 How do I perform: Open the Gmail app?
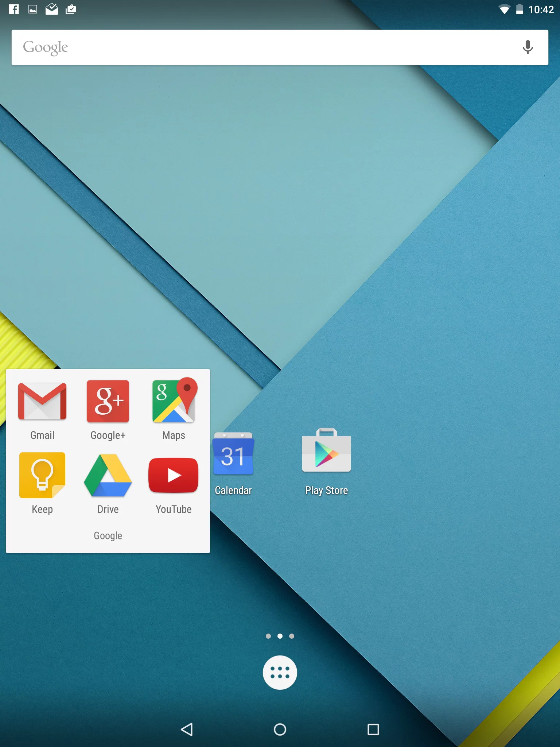point(42,402)
